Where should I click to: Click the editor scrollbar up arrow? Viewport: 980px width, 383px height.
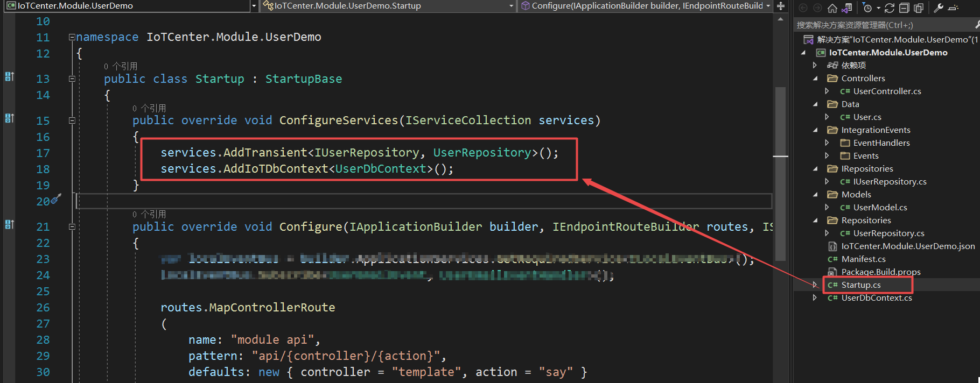coord(781,19)
